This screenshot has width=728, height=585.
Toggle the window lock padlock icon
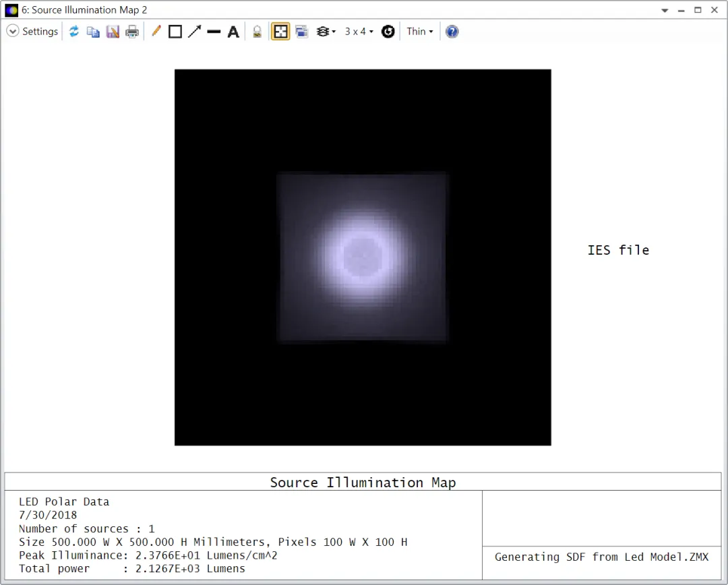[x=257, y=32]
